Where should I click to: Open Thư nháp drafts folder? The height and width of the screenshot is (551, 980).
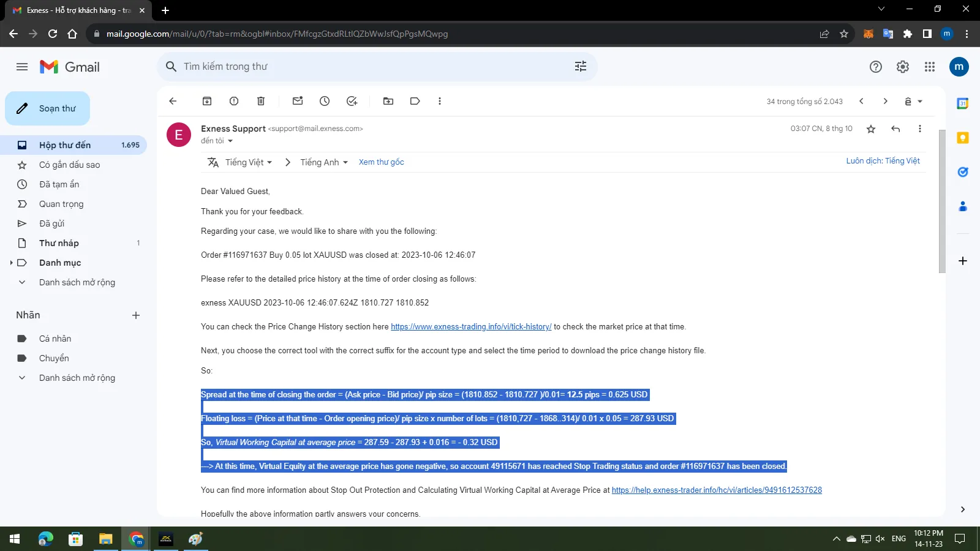[73, 243]
